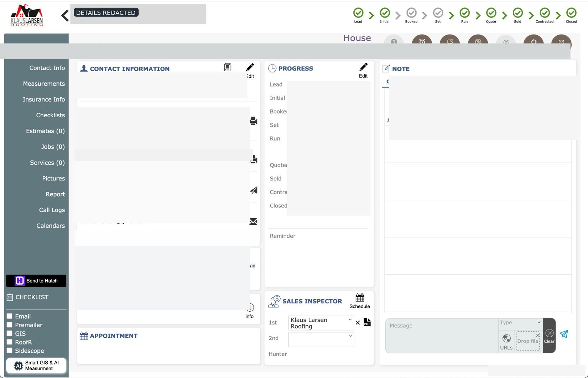The image size is (588, 378).
Task: Open Call Logs in the sidebar
Action: 52,210
